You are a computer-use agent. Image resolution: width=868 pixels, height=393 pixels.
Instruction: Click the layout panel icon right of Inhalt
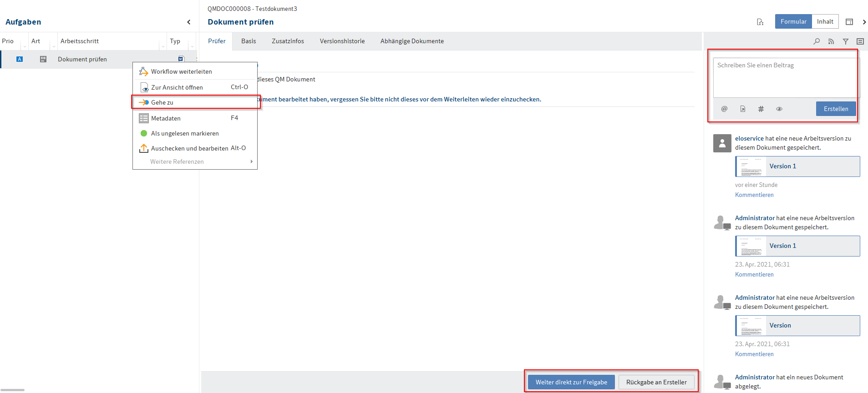849,22
